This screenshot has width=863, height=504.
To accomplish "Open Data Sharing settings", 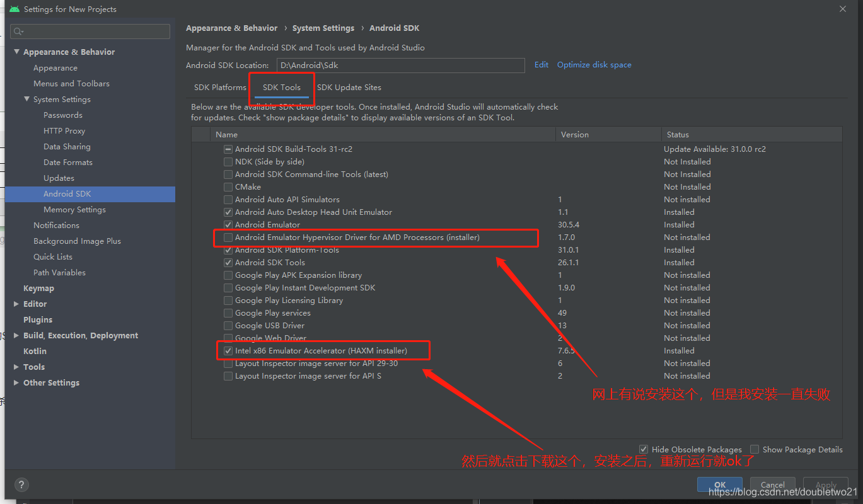I will (x=67, y=147).
